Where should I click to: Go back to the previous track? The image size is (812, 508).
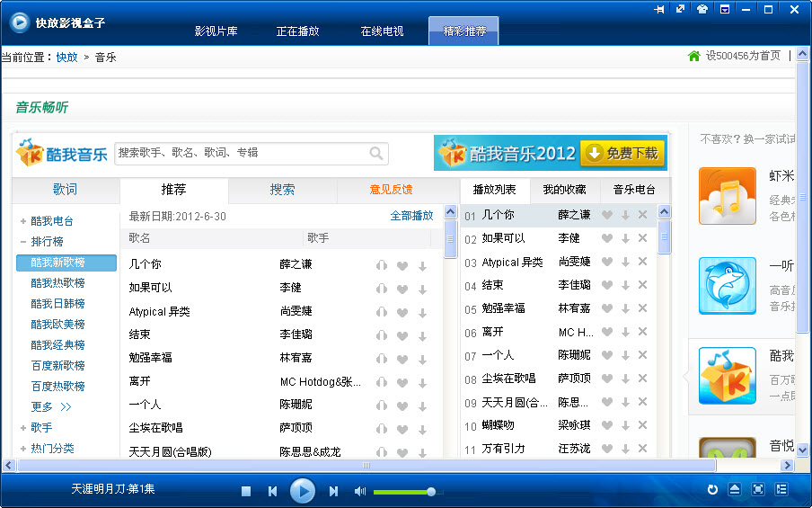tap(272, 491)
